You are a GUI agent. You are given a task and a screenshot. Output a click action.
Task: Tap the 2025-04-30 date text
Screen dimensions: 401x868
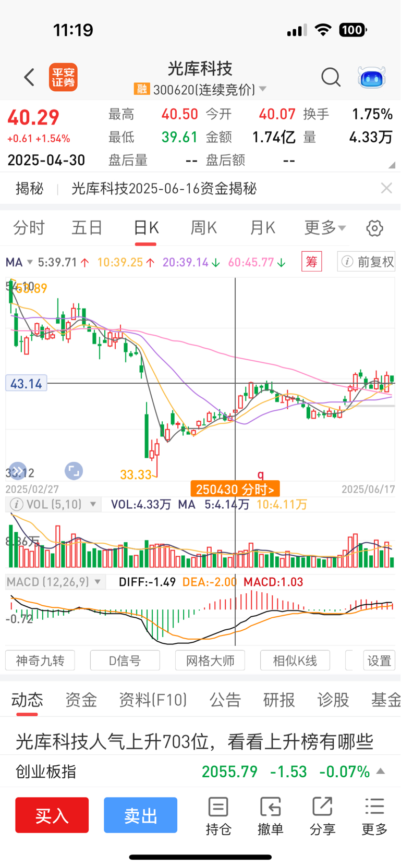point(46,160)
